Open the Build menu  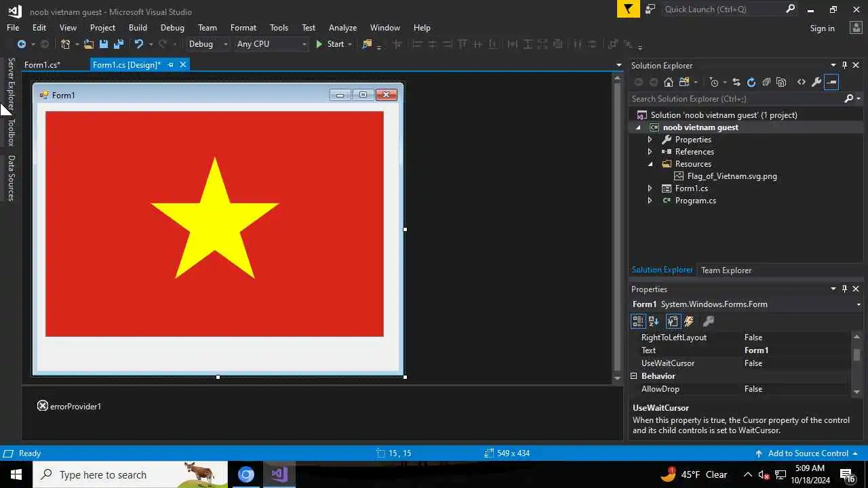138,28
